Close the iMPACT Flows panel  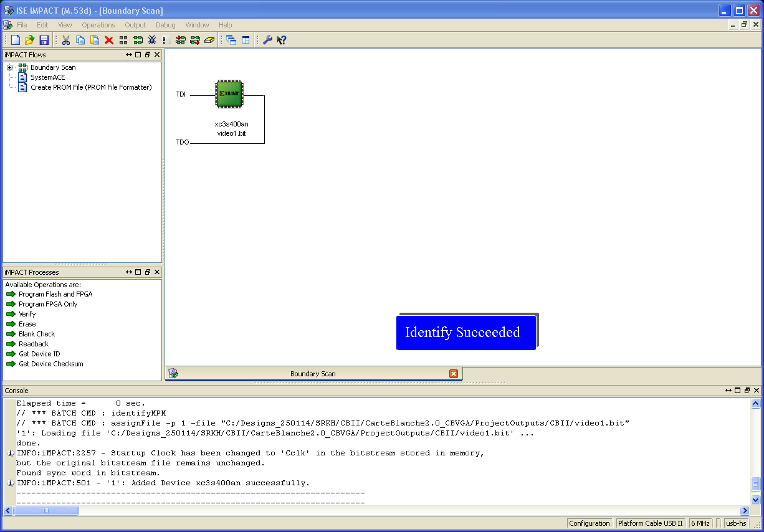click(x=157, y=55)
